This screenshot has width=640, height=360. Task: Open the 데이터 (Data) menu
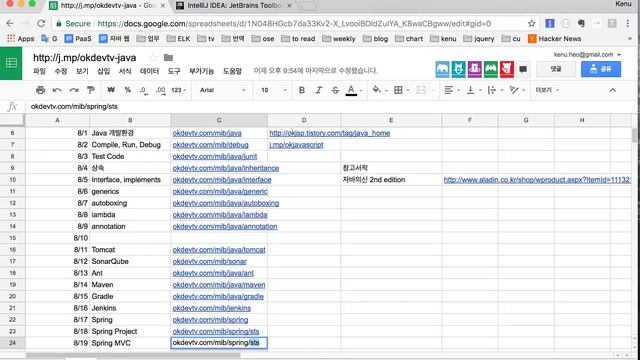click(x=149, y=71)
